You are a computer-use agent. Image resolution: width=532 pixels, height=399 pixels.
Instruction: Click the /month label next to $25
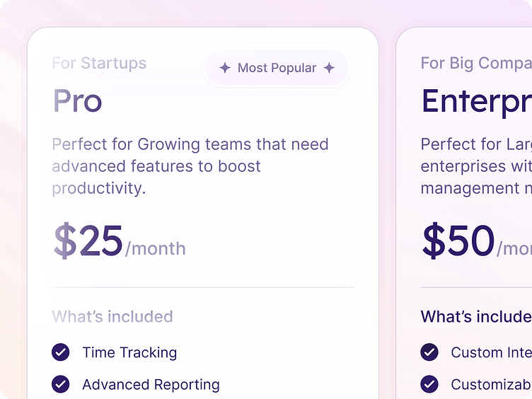[156, 249]
